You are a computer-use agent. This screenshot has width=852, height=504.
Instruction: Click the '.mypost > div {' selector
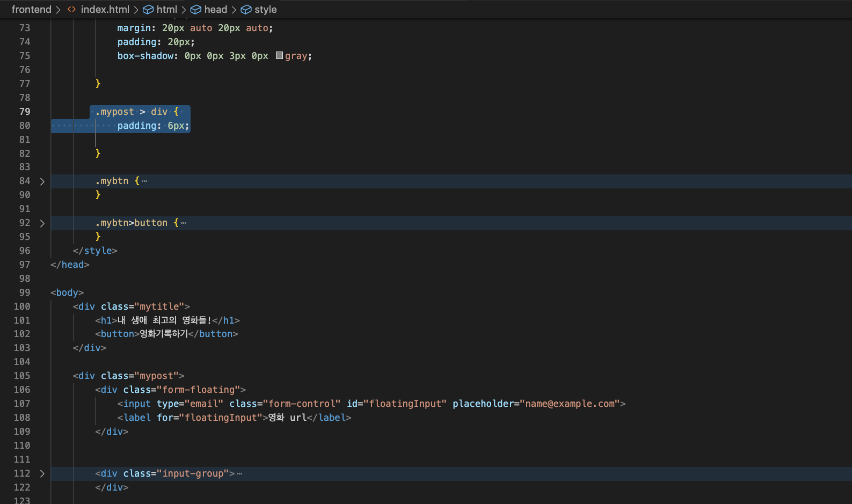point(137,112)
